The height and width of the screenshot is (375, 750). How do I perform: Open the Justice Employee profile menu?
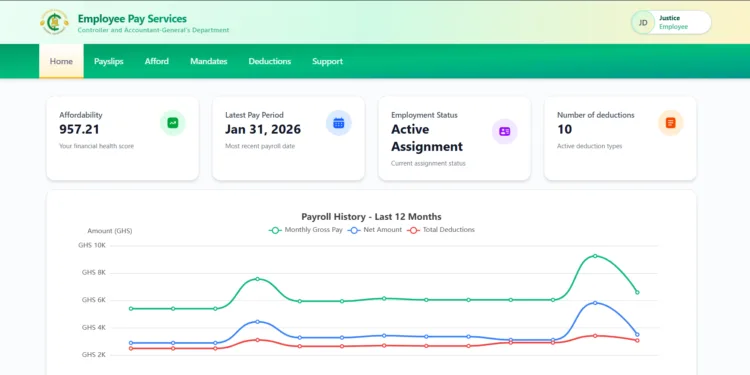coord(671,22)
